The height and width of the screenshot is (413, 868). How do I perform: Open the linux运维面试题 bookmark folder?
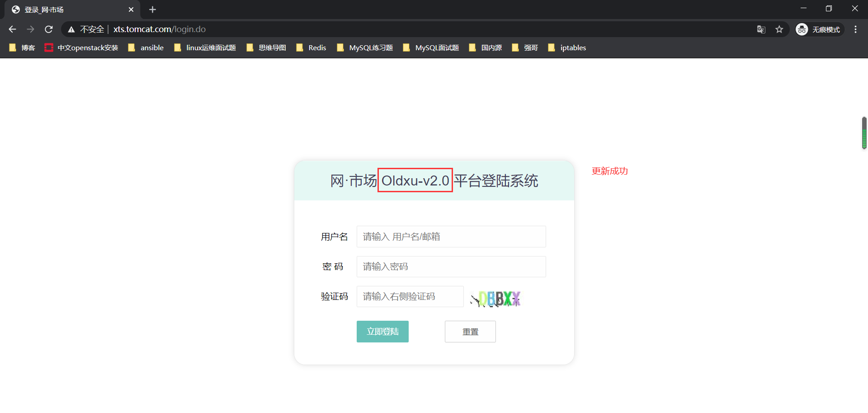[205, 47]
